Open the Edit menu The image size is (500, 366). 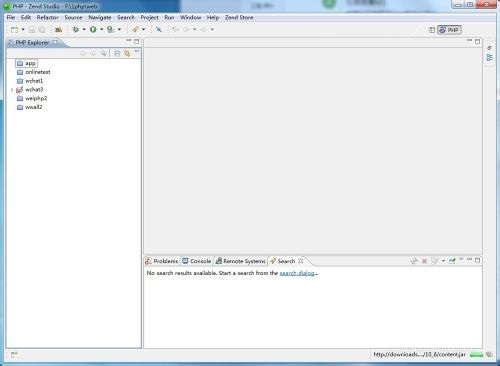click(x=26, y=17)
